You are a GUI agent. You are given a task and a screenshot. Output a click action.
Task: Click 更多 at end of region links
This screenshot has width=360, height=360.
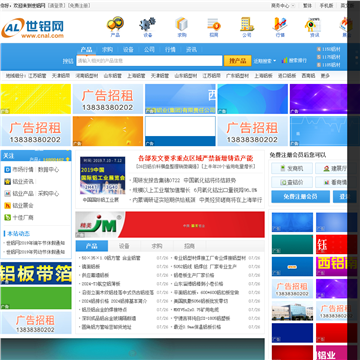325,76
